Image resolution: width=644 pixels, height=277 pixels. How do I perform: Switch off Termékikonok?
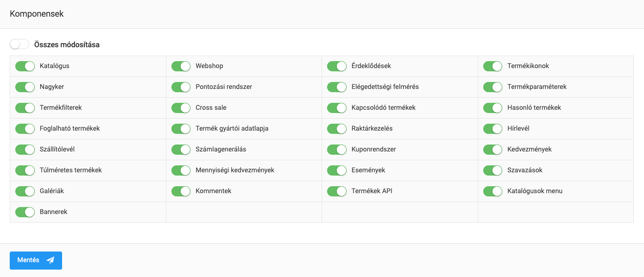[492, 66]
